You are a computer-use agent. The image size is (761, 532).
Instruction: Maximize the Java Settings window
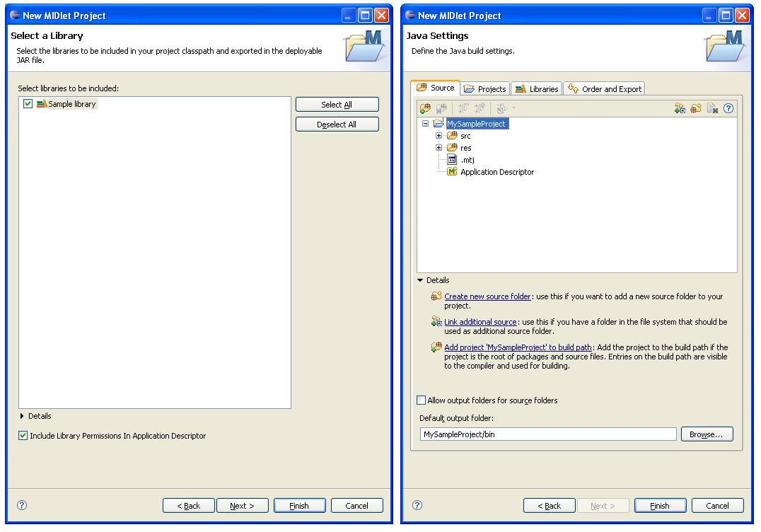(726, 15)
